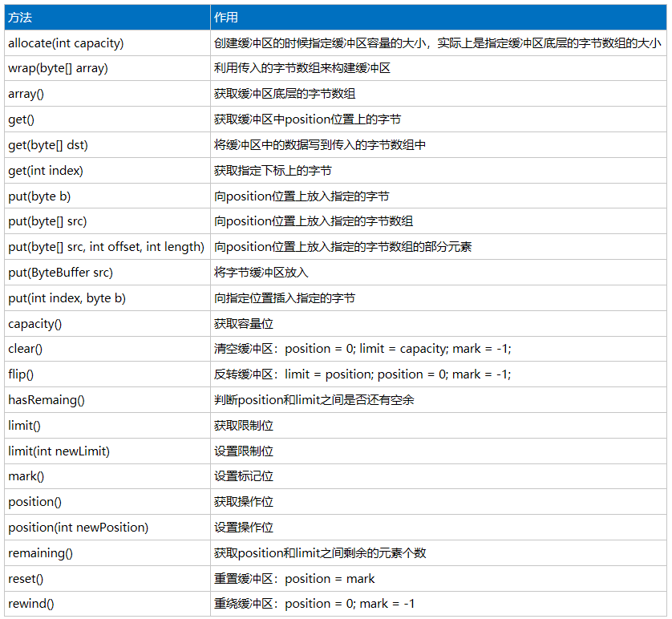Select 将缓冲区中的数据写到传入的字节数组中
Screen dimensions: 672x619
(x=320, y=145)
